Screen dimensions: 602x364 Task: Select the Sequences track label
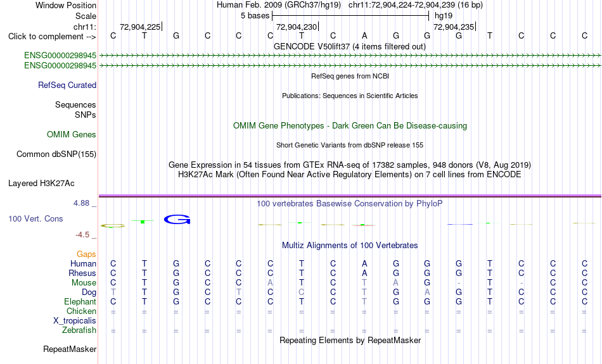[75, 104]
